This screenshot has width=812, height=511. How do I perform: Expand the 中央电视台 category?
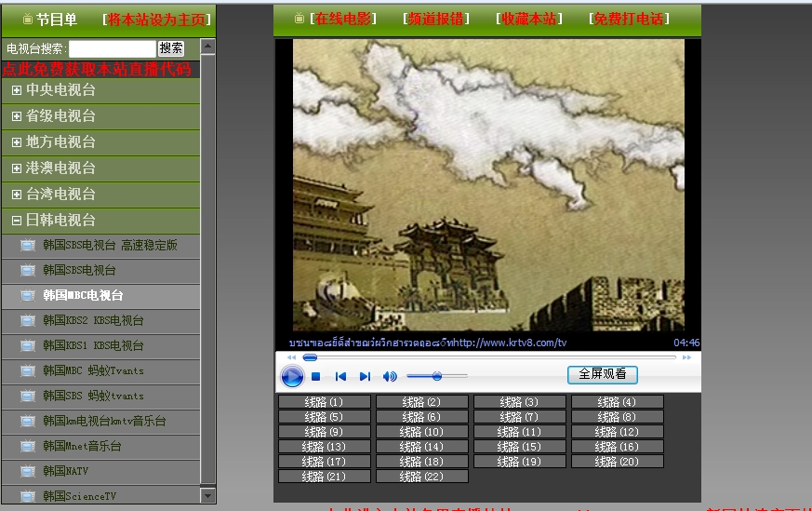tap(17, 90)
